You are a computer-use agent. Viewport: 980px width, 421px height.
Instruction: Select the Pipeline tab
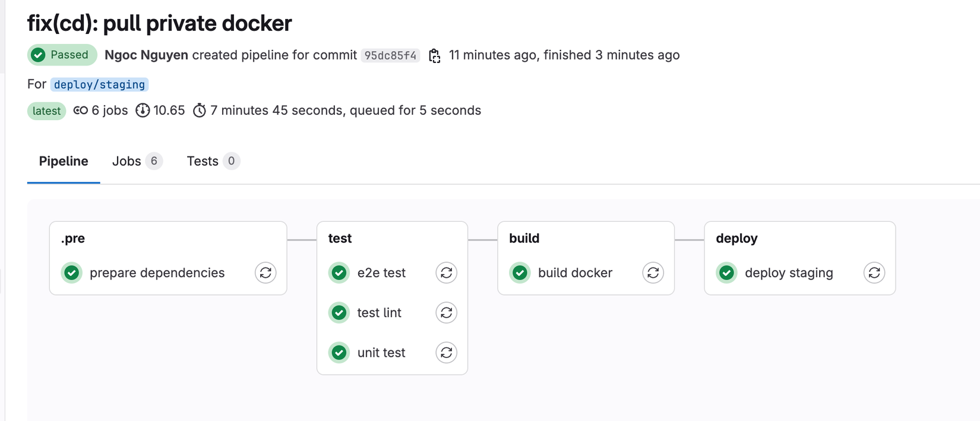(64, 161)
